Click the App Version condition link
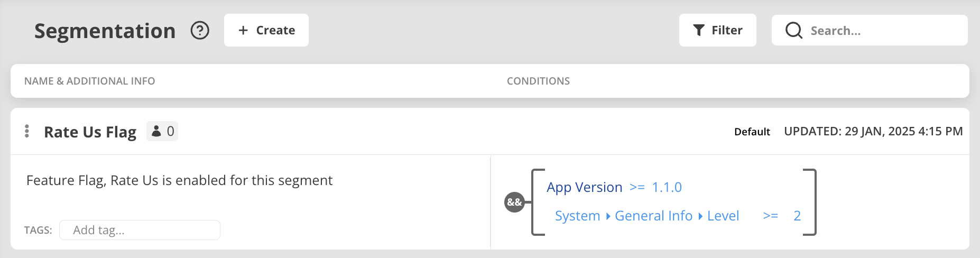This screenshot has width=980, height=258. click(584, 187)
